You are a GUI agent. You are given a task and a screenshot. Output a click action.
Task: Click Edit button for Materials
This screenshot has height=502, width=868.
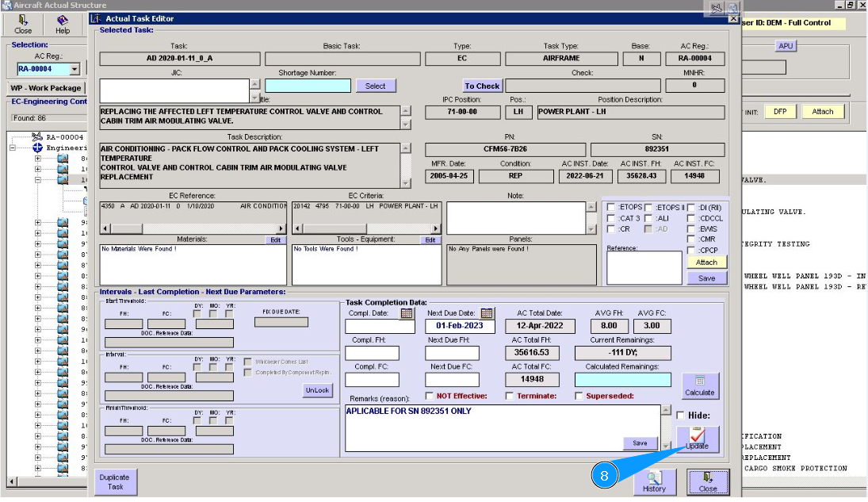coord(276,240)
